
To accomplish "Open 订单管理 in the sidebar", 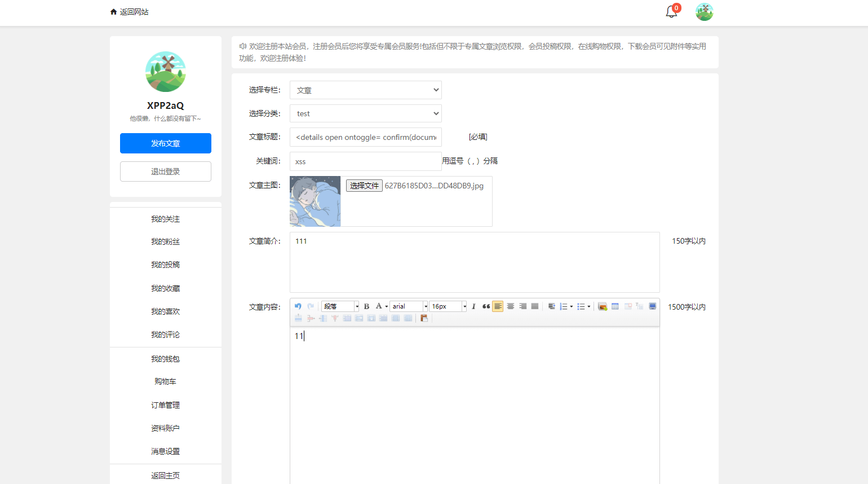I will tap(166, 405).
